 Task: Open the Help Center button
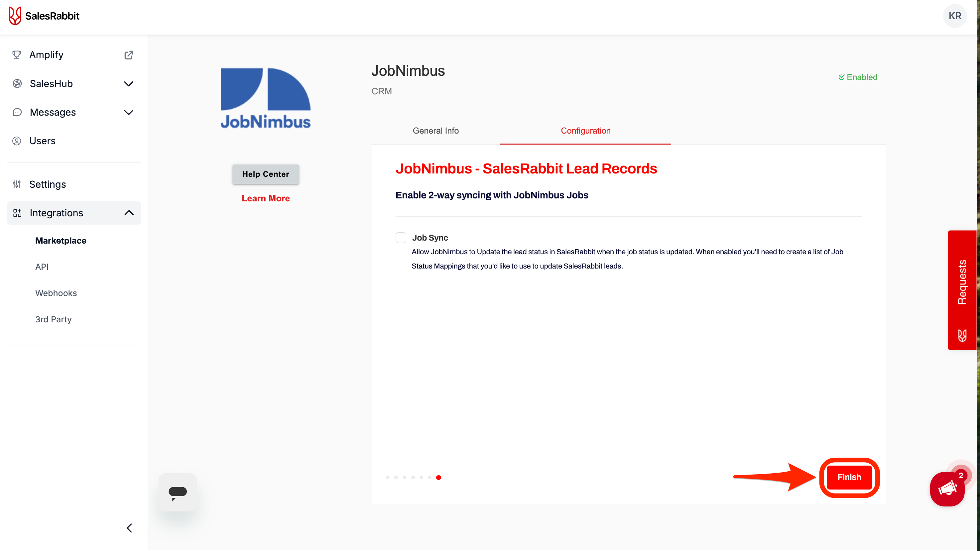(x=266, y=174)
